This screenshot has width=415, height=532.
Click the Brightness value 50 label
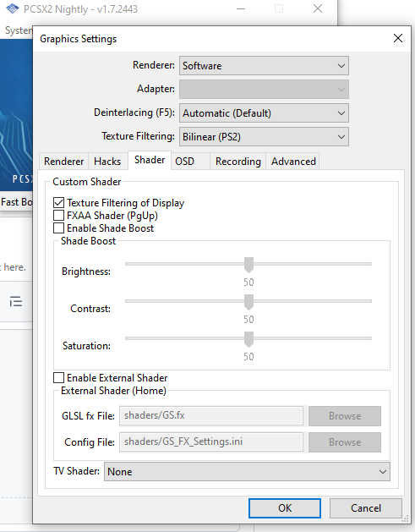(x=248, y=282)
